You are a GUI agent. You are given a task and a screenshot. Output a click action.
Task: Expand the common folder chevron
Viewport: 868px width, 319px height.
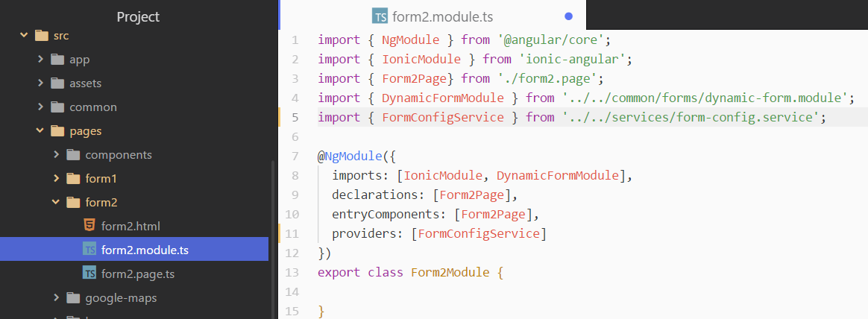pyautogui.click(x=40, y=107)
